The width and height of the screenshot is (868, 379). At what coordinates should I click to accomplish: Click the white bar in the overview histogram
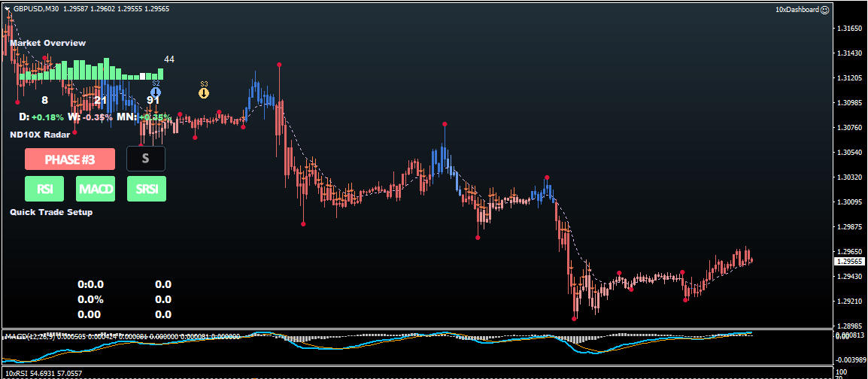[x=143, y=76]
